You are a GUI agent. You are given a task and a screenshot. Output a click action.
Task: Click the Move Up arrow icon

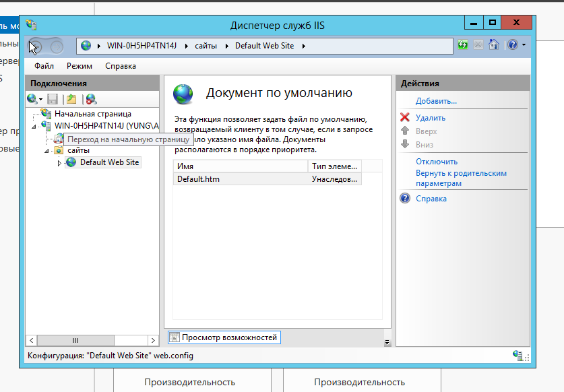point(405,131)
